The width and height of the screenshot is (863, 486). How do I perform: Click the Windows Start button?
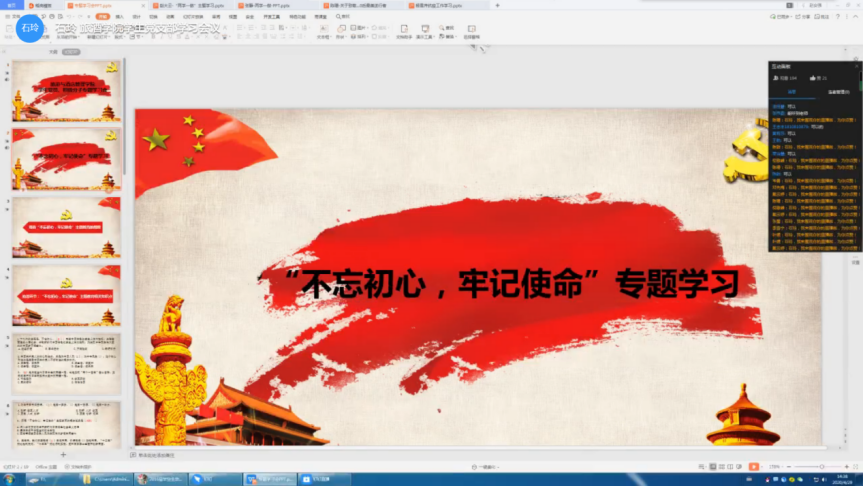8,479
